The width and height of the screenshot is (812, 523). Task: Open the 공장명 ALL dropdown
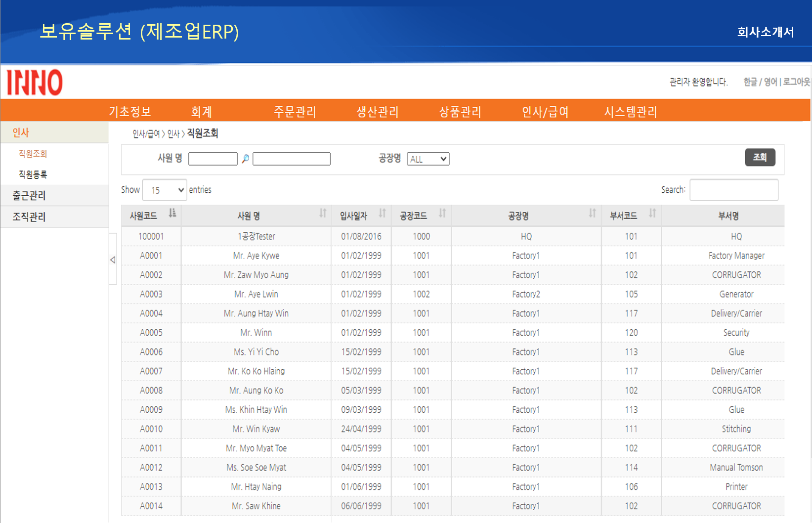pos(428,159)
